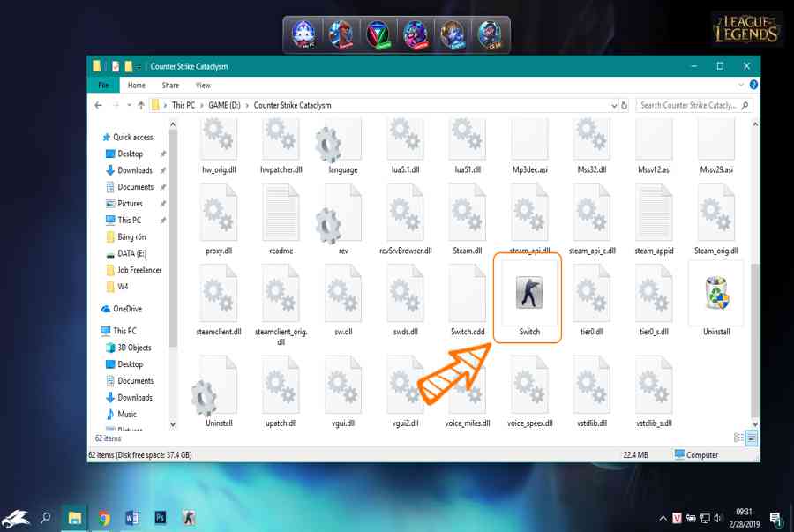The image size is (794, 532).
Task: Select the lua51.dll file
Action: click(x=468, y=146)
